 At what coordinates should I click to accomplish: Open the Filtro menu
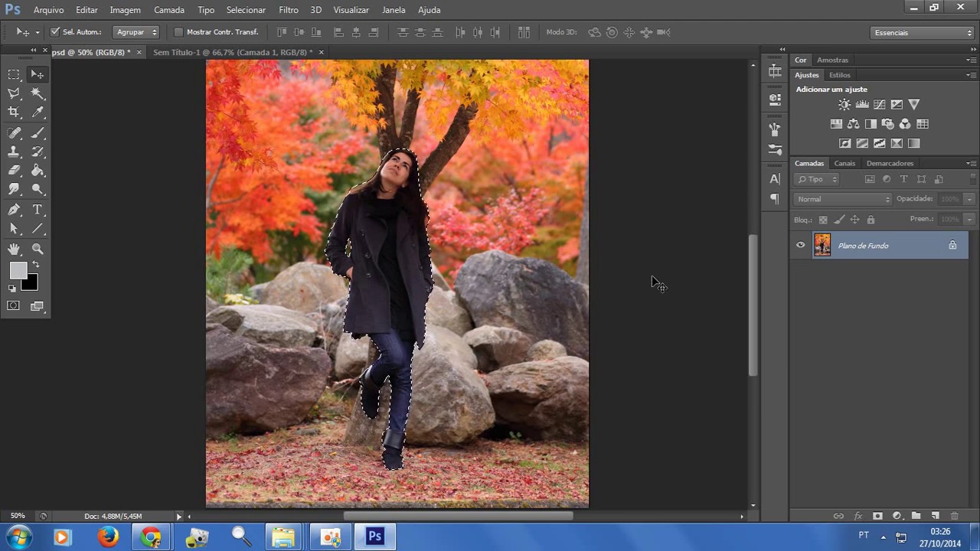coord(289,10)
